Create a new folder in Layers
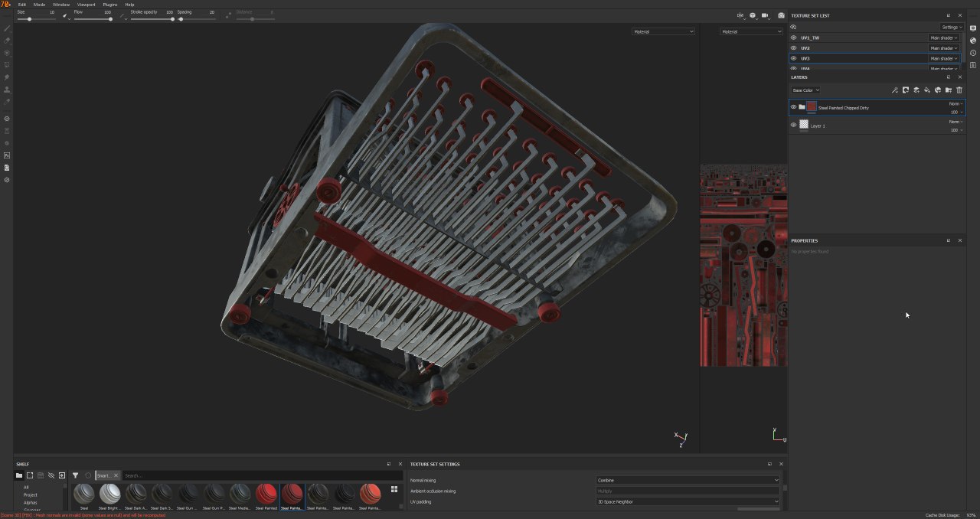Viewport: 980px width, 519px height. 948,90
